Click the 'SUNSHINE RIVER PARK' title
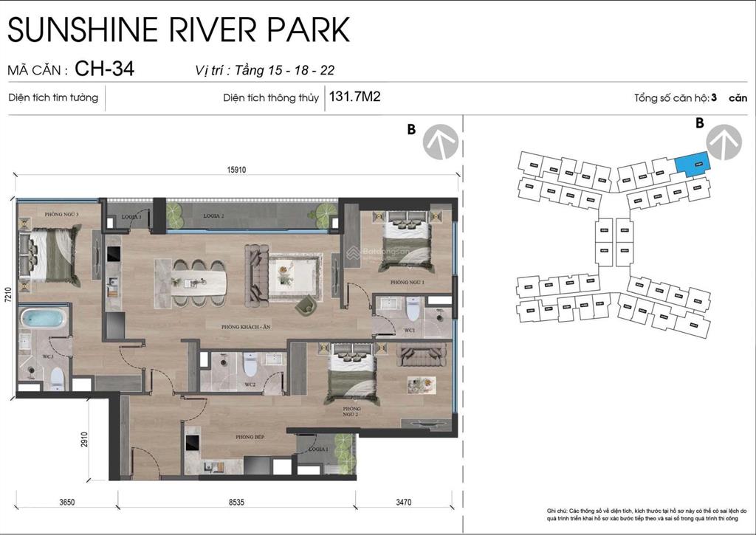This screenshot has height=535, width=756. [179, 30]
